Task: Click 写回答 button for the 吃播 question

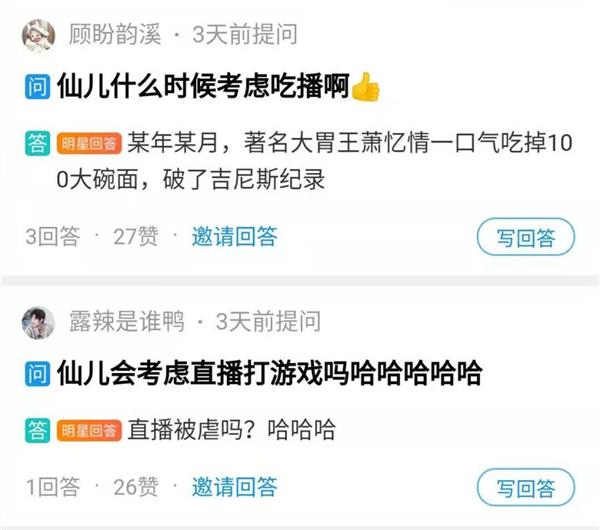Action: (x=526, y=237)
